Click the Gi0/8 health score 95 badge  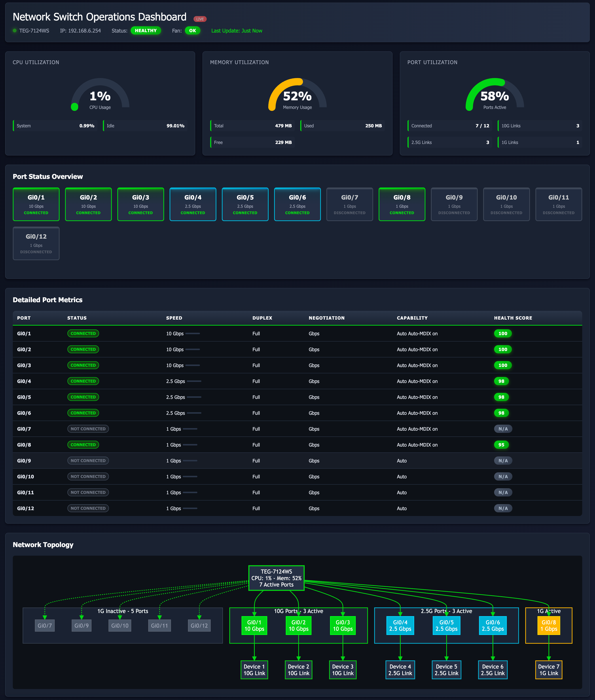pos(501,445)
